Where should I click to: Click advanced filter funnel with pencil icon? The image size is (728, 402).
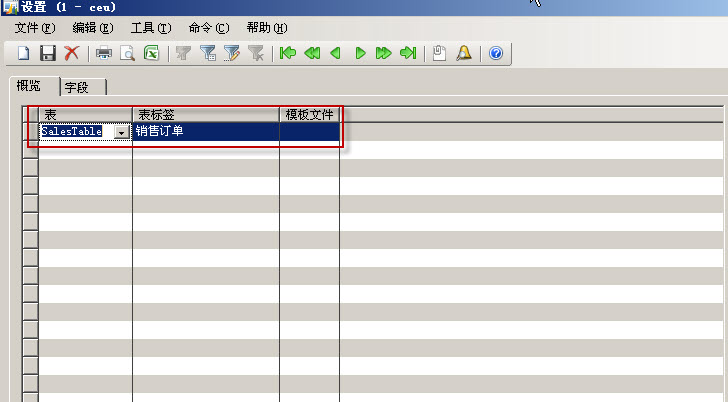pyautogui.click(x=232, y=53)
